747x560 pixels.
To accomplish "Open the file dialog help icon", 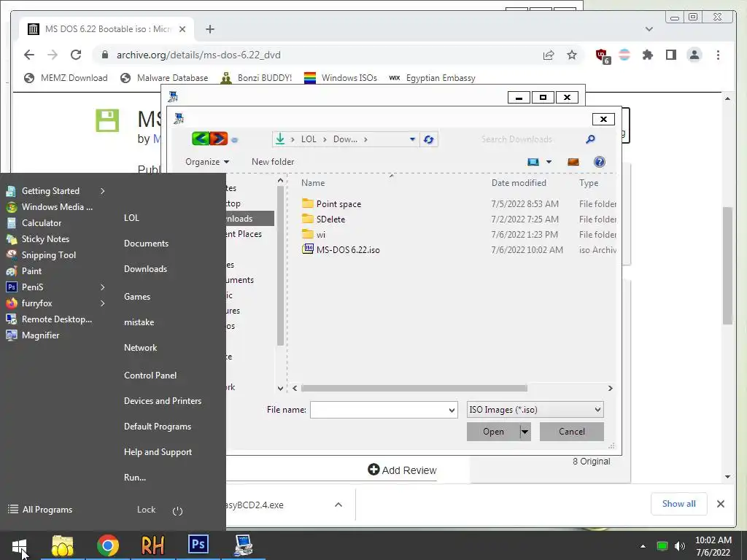I will coord(600,162).
